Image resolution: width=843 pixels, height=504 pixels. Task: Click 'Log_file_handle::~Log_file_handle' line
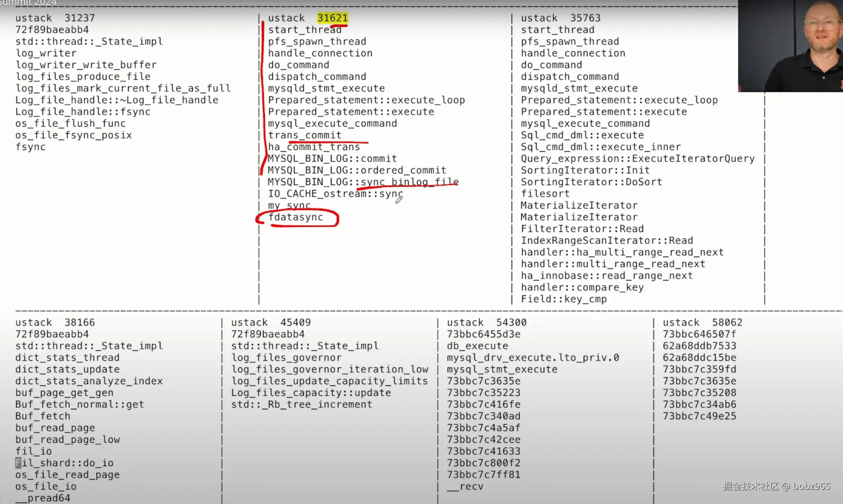coord(117,100)
